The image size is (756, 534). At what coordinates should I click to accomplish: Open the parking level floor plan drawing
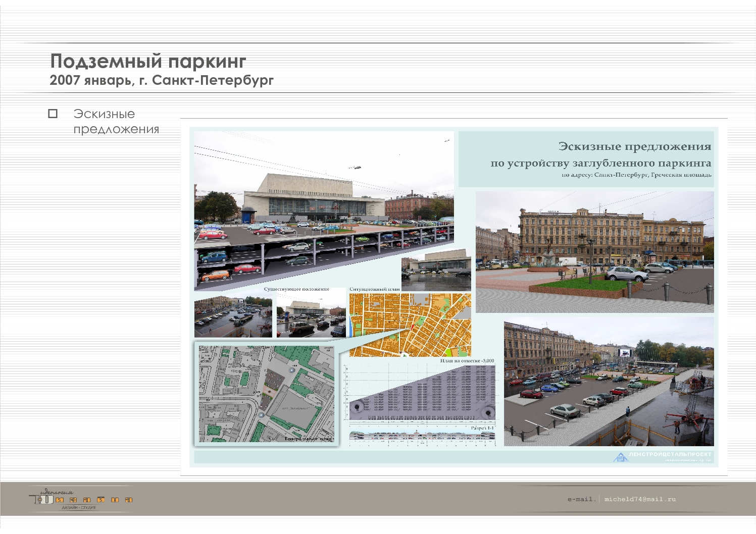(421, 393)
